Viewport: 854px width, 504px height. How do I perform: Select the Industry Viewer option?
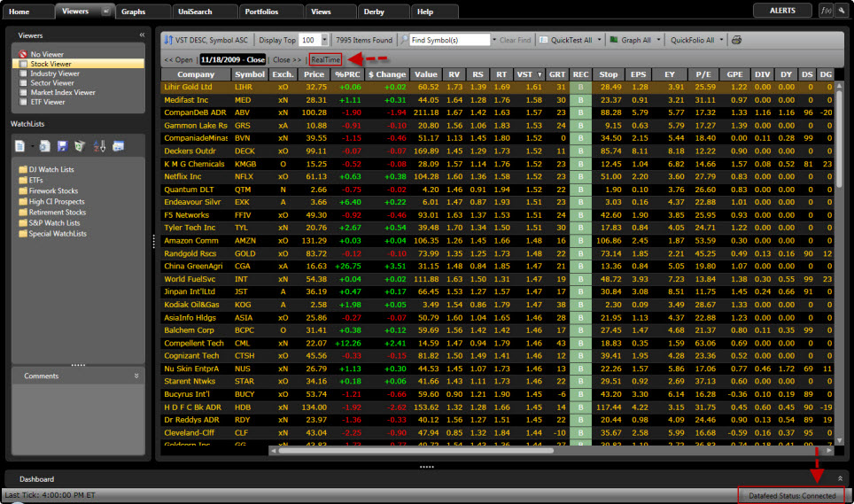[55, 74]
